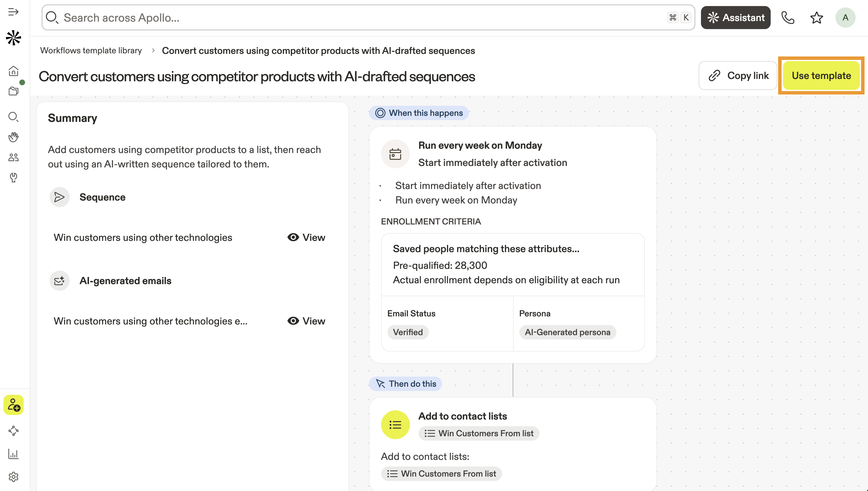Click the Win Customers From list tag
This screenshot has height=491, width=868.
(x=478, y=433)
